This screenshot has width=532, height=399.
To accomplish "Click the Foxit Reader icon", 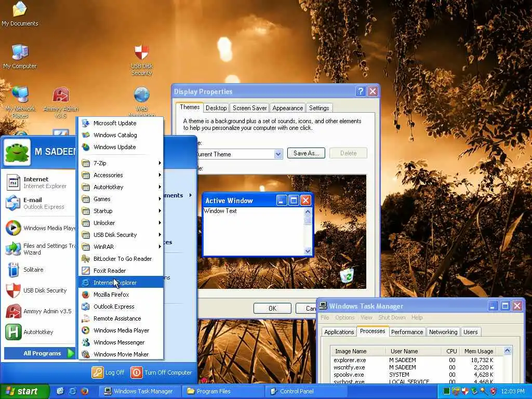I will click(86, 270).
